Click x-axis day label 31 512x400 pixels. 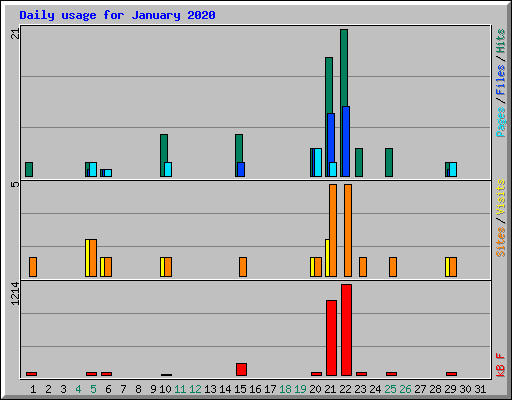pyautogui.click(x=480, y=389)
